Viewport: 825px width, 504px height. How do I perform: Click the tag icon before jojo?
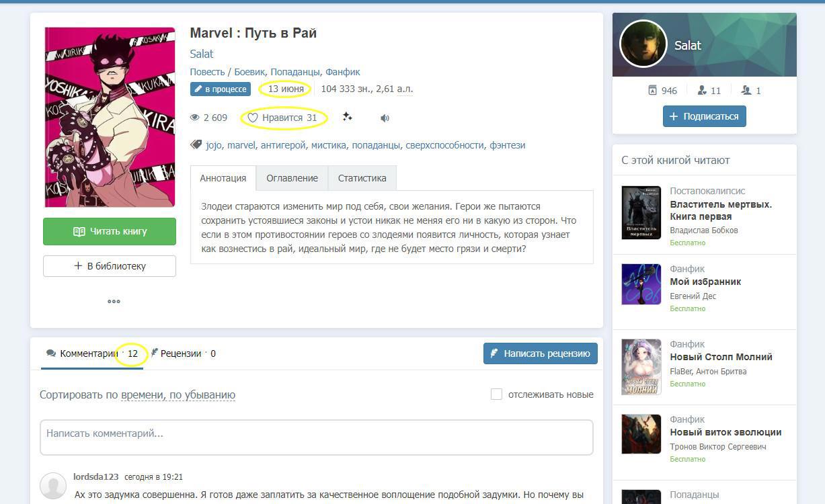coord(196,144)
